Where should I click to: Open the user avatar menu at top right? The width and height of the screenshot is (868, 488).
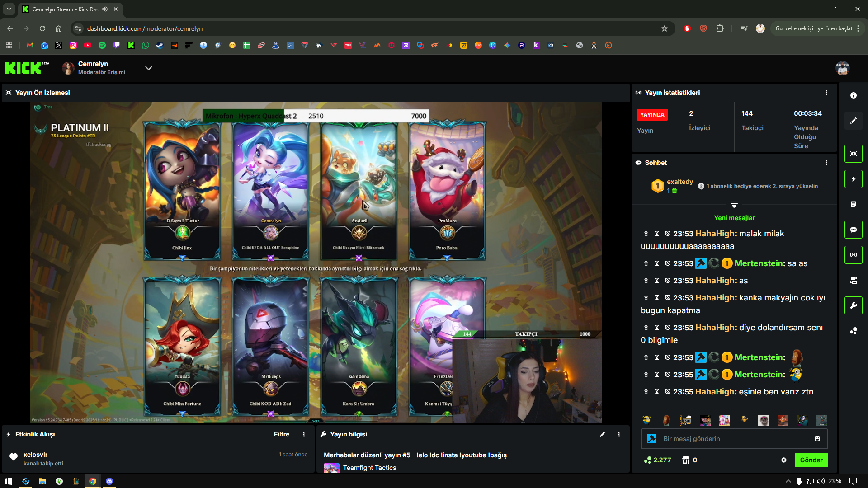[843, 68]
